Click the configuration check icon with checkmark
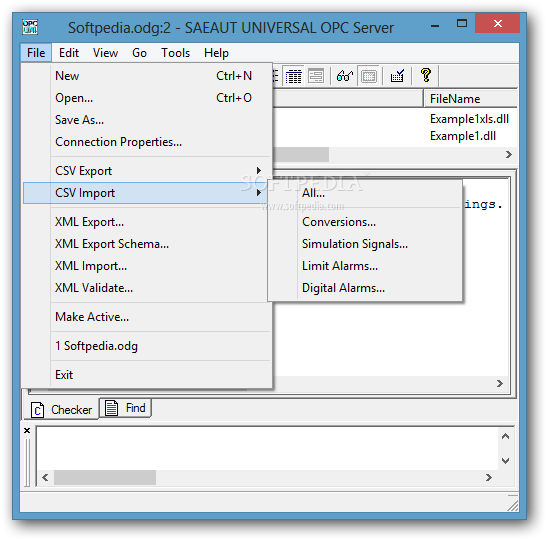The image size is (547, 540). (x=397, y=76)
